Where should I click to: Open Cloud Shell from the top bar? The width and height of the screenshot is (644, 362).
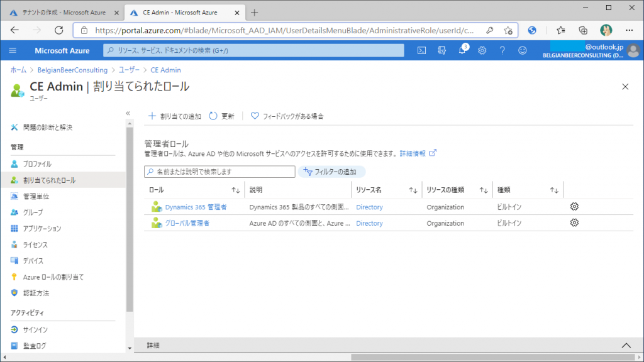coord(421,50)
